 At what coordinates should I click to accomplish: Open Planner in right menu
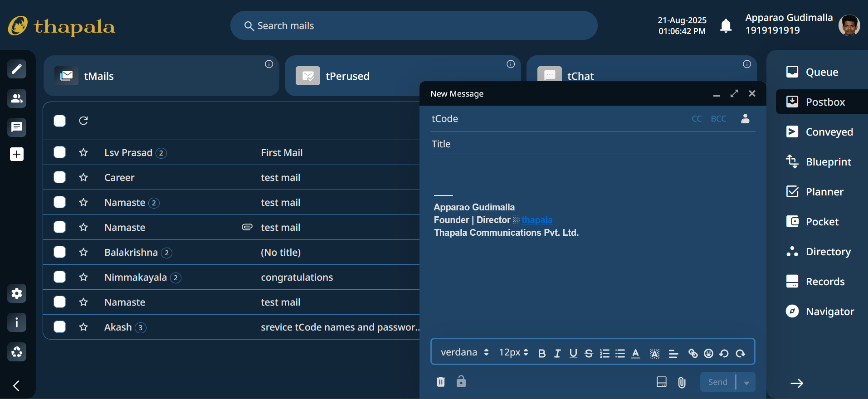tap(821, 191)
